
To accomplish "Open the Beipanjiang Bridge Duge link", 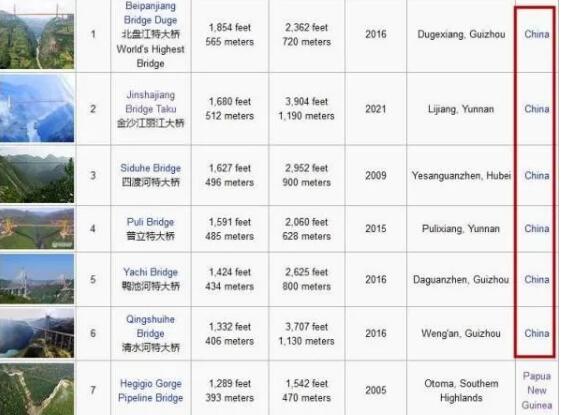I will [150, 13].
